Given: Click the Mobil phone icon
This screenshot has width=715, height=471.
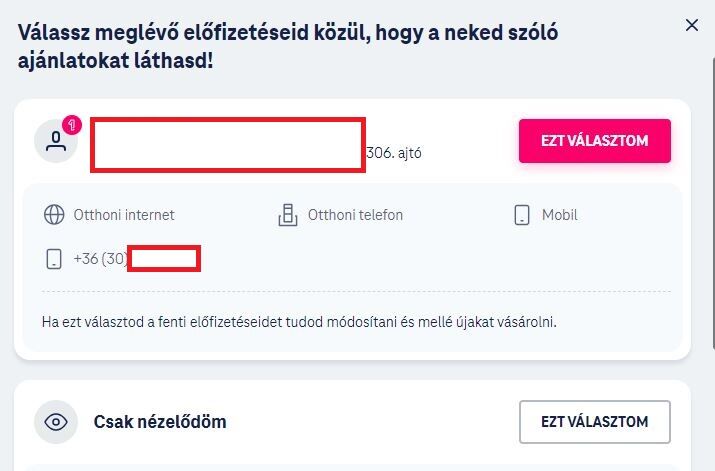Looking at the screenshot, I should (x=522, y=215).
